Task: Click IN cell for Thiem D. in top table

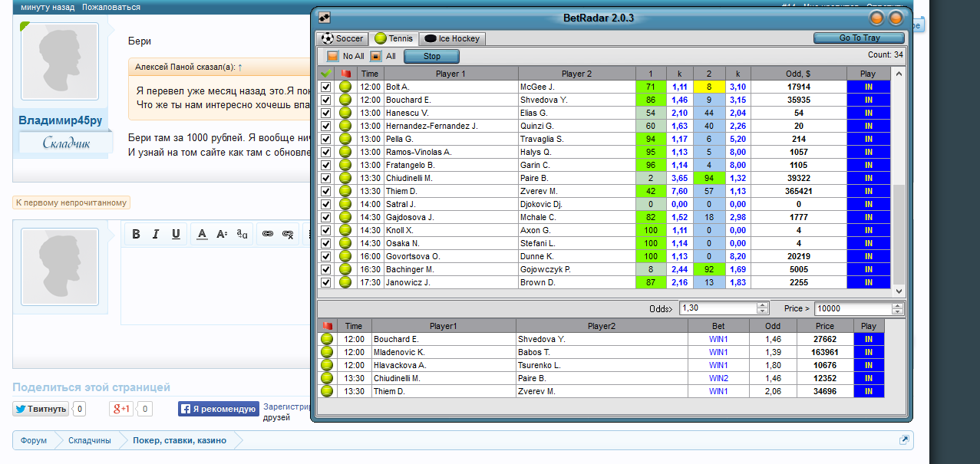Action: [x=869, y=192]
